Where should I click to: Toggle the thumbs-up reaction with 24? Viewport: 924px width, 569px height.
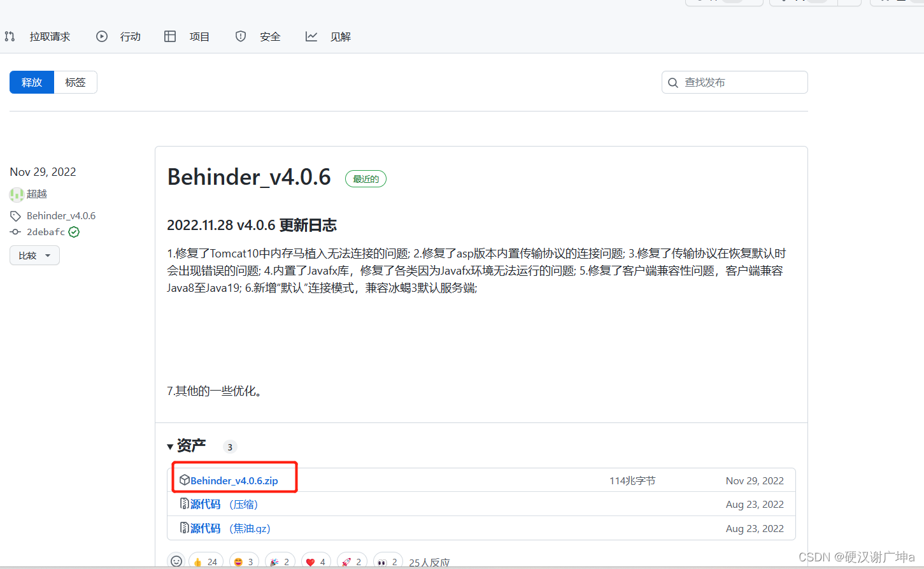(206, 561)
